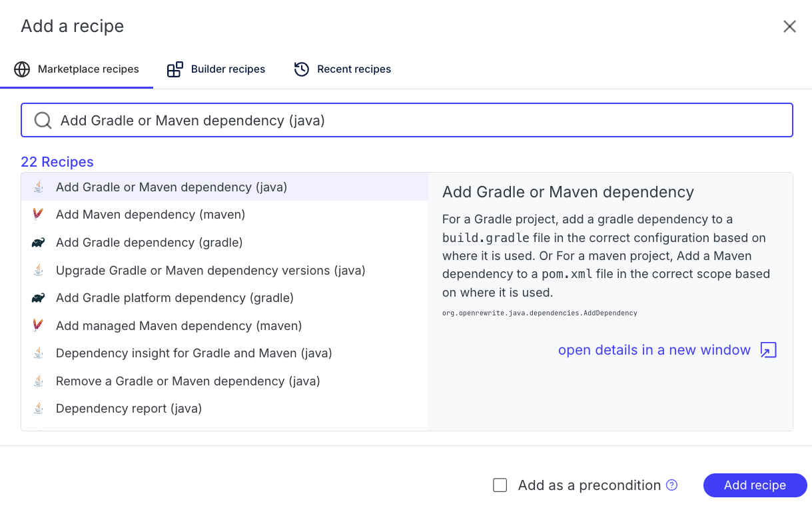Close the Add a recipe dialog
The width and height of the screenshot is (812, 524).
point(789,27)
